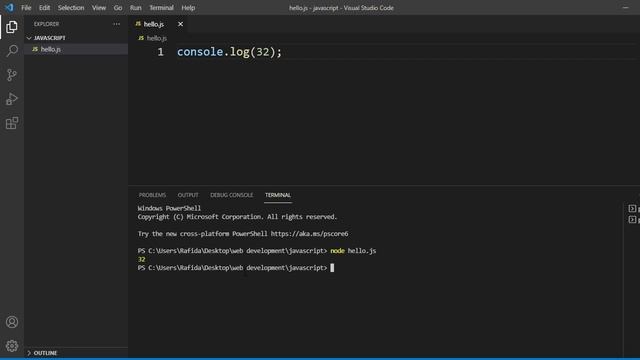
Task: Close the hello.js editor tab
Action: pyautogui.click(x=180, y=24)
